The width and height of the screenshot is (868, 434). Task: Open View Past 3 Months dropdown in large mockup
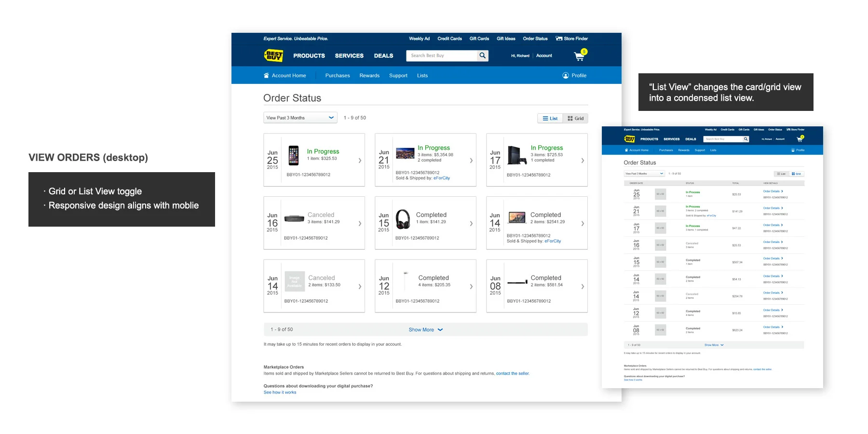click(300, 118)
